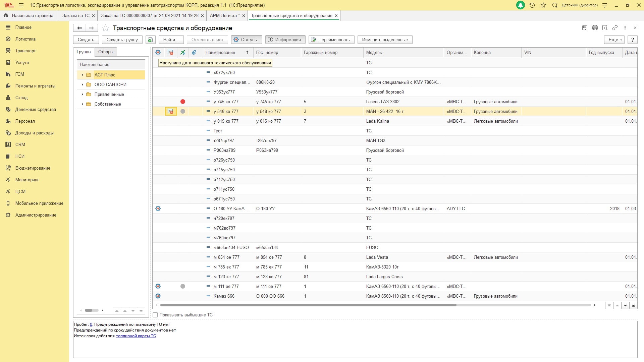Switch to the Отборы tab

[106, 52]
